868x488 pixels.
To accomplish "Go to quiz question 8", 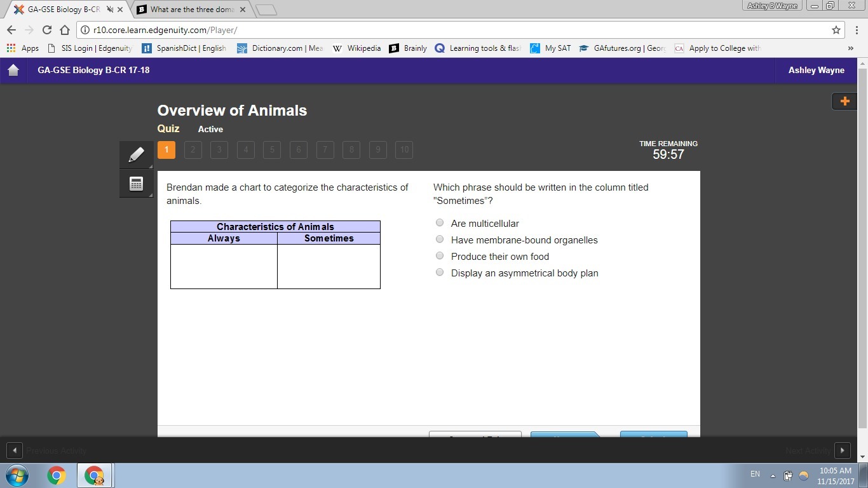I will [351, 150].
